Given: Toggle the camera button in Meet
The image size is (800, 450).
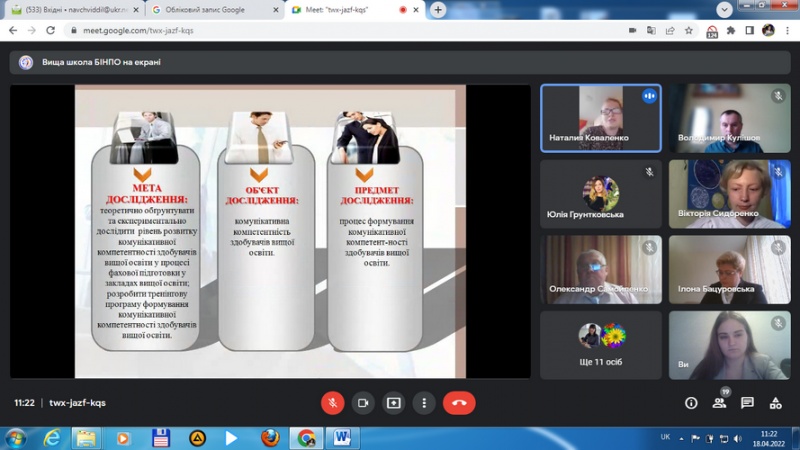Looking at the screenshot, I should click(x=363, y=403).
